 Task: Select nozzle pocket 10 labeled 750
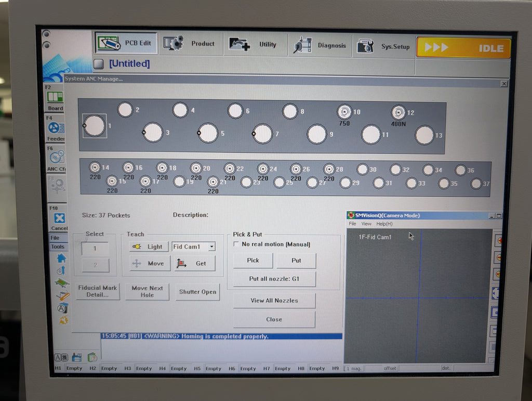344,112
